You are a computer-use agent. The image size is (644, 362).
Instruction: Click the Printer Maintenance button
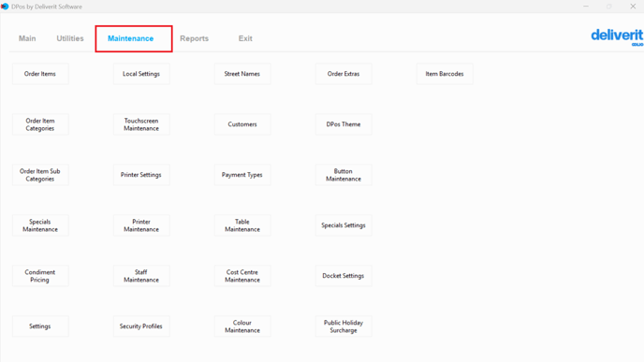click(x=141, y=225)
